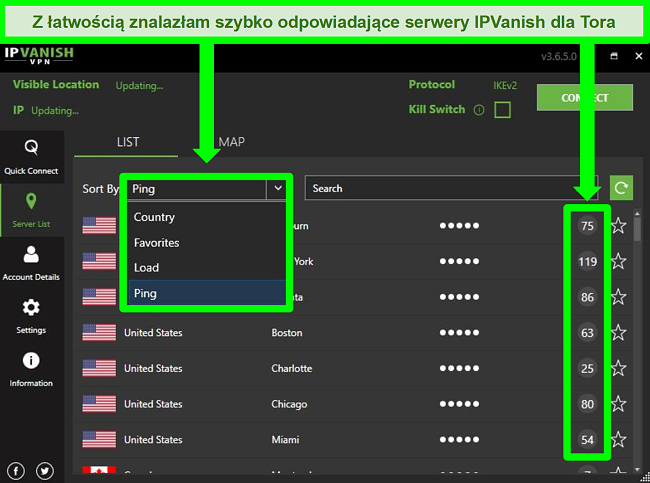Star the Charlotte server

pos(618,368)
